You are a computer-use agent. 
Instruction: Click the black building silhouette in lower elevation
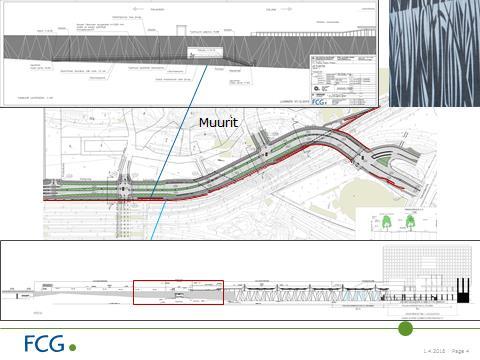click(x=463, y=290)
